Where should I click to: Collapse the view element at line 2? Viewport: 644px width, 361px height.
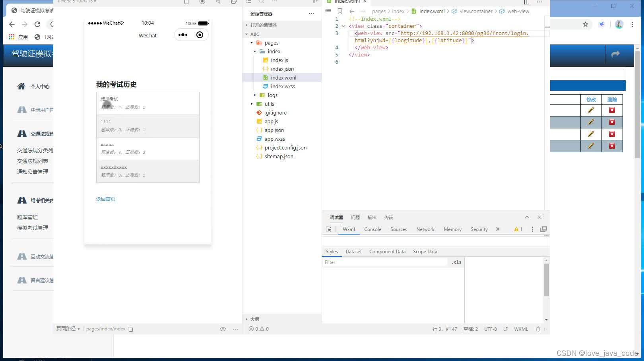343,26
